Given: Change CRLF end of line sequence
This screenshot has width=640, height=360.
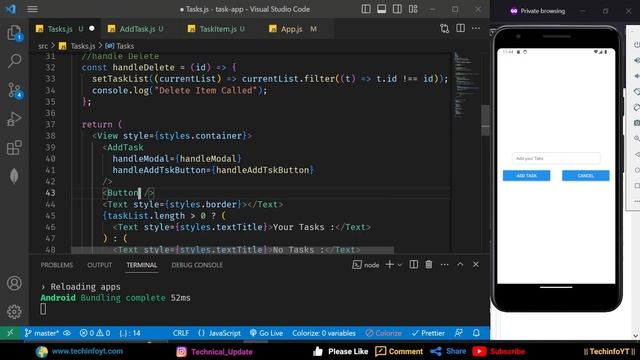Looking at the screenshot, I should tap(181, 333).
